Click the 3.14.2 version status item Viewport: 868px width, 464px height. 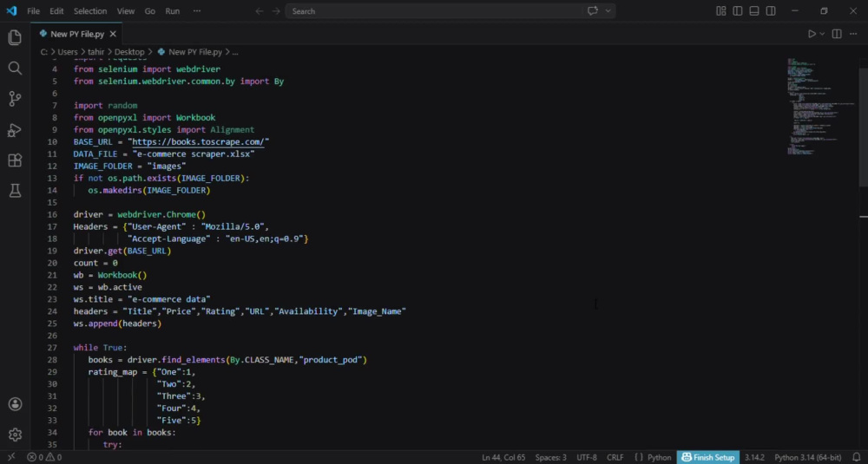click(754, 457)
